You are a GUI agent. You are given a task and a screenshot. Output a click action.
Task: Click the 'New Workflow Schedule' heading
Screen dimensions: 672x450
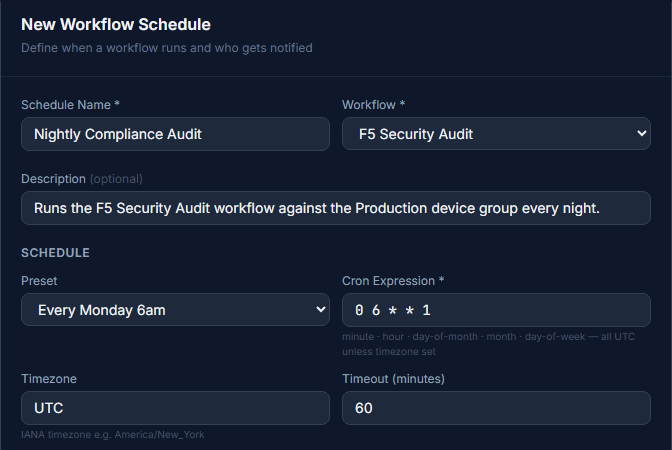[116, 25]
